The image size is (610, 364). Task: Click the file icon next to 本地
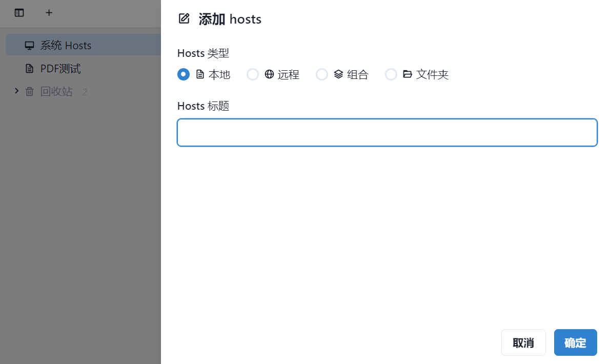(200, 74)
